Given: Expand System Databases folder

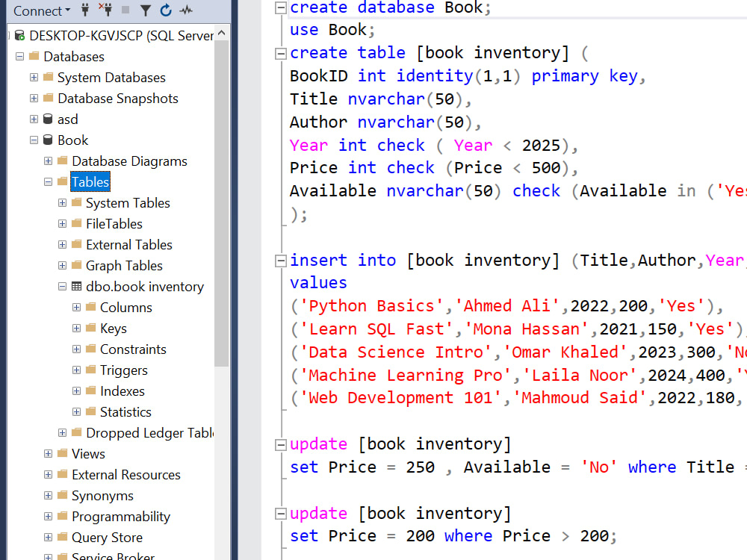Looking at the screenshot, I should click(x=34, y=77).
